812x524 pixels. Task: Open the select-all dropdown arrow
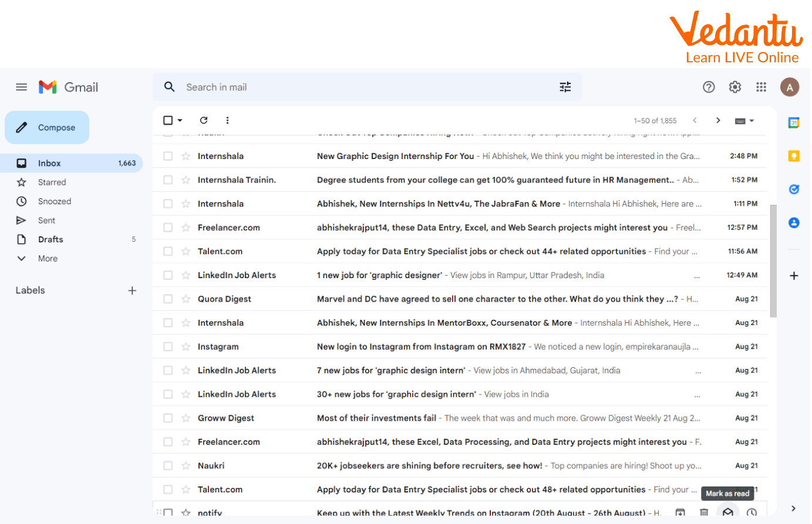(180, 120)
